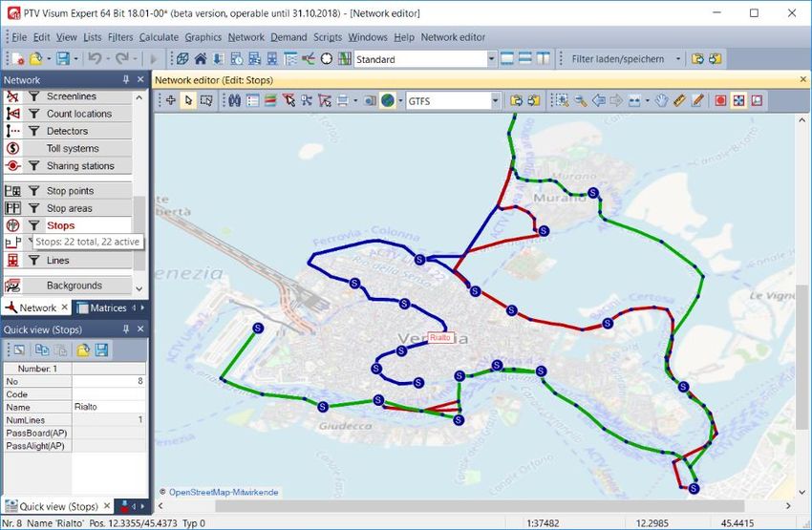The width and height of the screenshot is (812, 530).
Task: Click the Rialto stop label on map
Action: (x=440, y=337)
